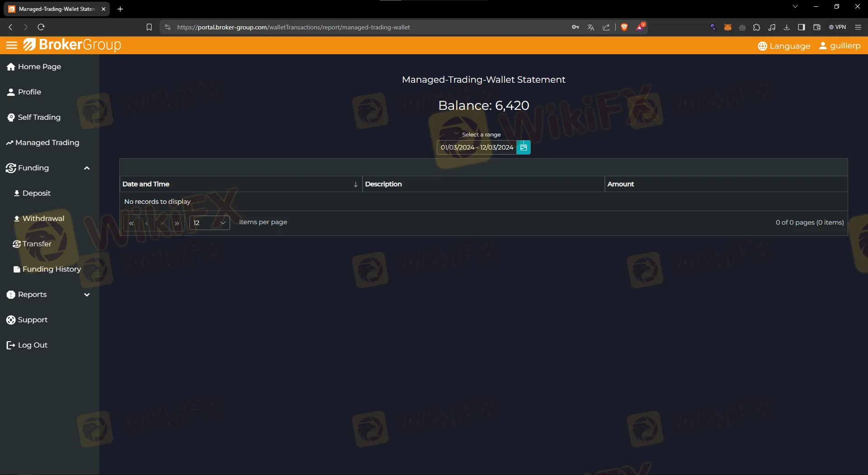
Task: Click the '0 of 0 pages (0 items)' text
Action: click(x=810, y=222)
